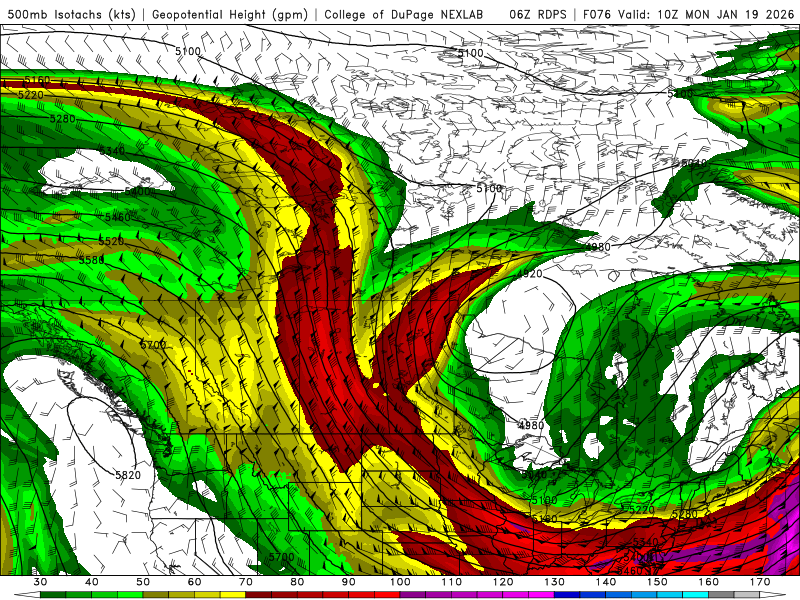This screenshot has width=800, height=600.
Task: Click the "College of DuPage NEXLAB" label
Action: [x=403, y=15]
